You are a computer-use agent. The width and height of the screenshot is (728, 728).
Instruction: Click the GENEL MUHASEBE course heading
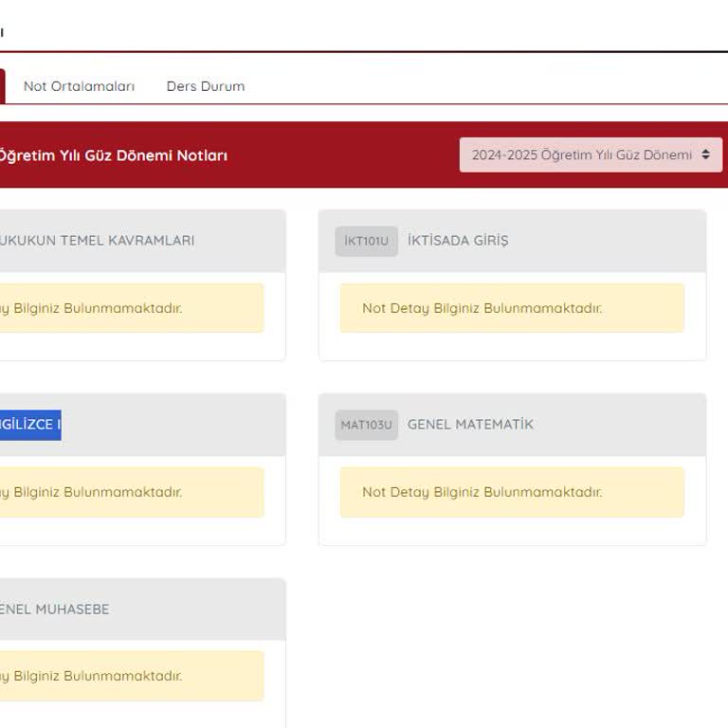click(x=54, y=609)
